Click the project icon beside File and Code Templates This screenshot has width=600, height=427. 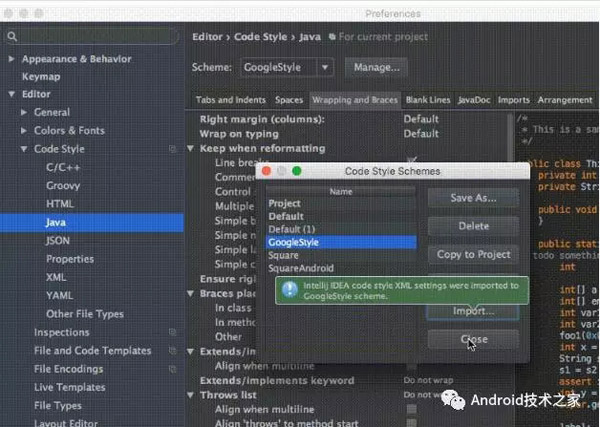pyautogui.click(x=173, y=350)
